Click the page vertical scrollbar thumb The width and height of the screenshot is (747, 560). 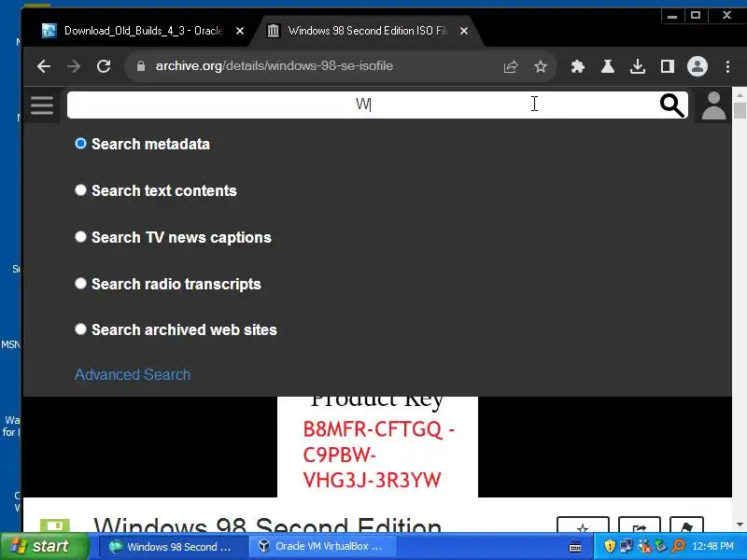coord(740,110)
